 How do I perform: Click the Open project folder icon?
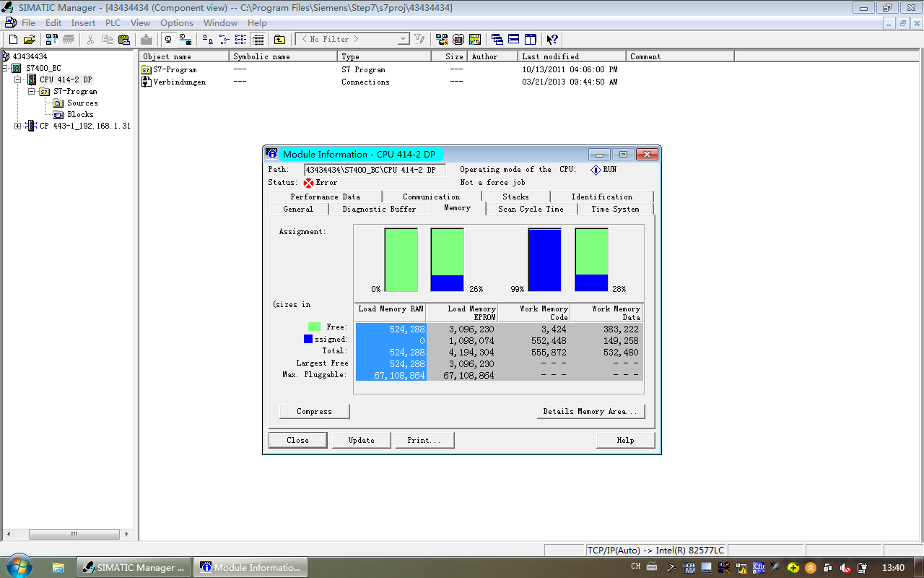29,39
